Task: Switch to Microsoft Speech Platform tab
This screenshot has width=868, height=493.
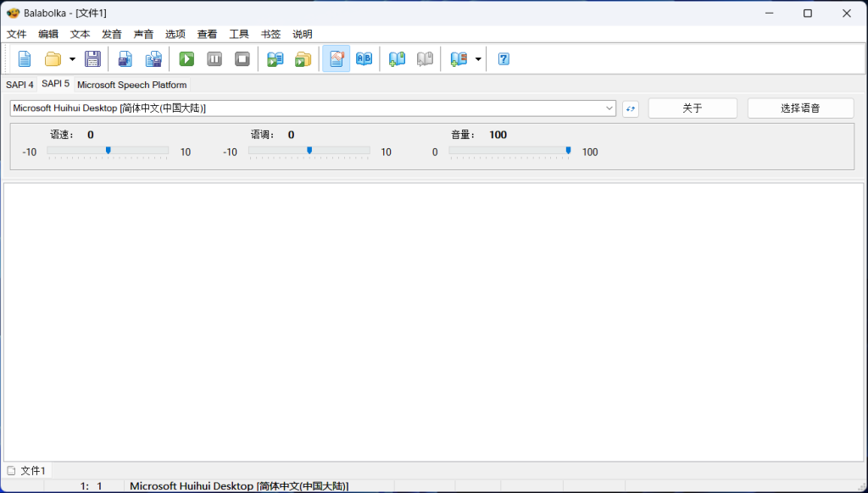Action: point(131,85)
